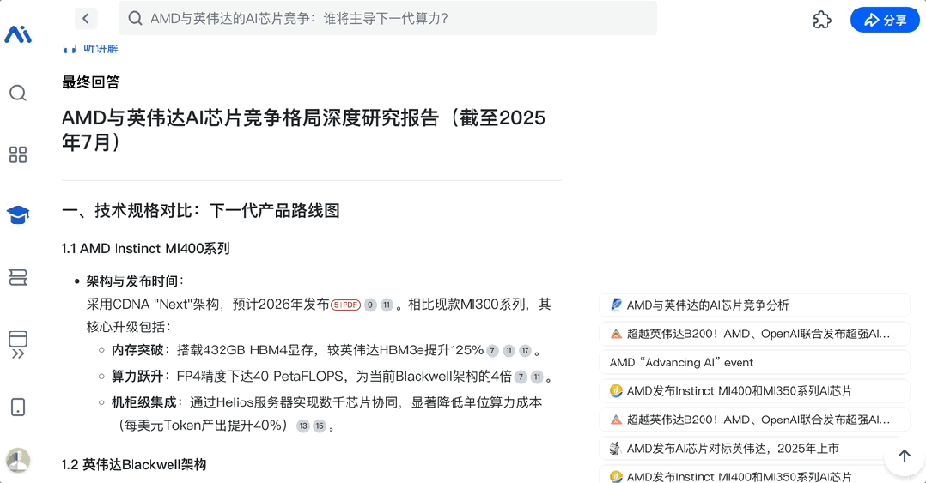The image size is (926, 483).
Task: Click the app logo in the sidebar
Action: pos(18,35)
